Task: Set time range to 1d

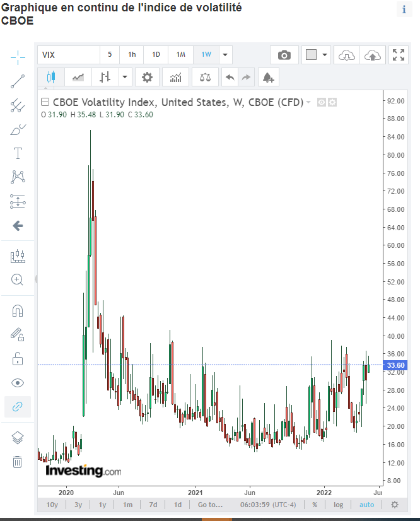Action: pyautogui.click(x=178, y=505)
